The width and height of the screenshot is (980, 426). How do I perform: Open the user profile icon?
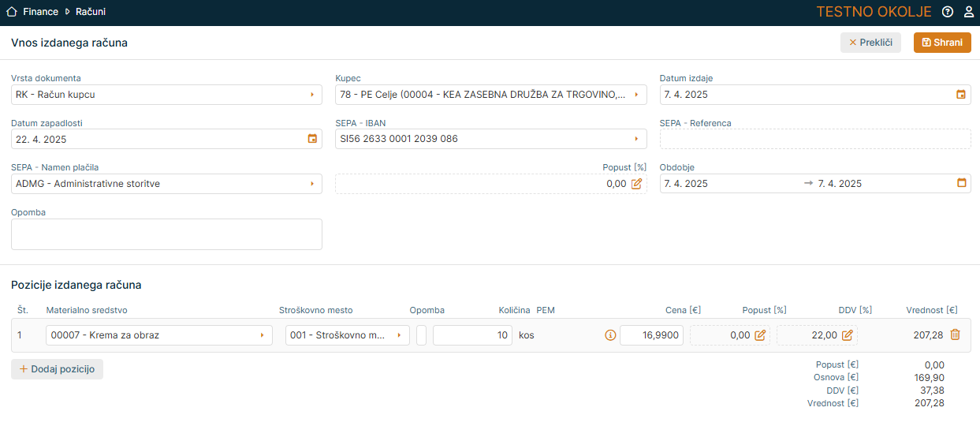pos(969,12)
